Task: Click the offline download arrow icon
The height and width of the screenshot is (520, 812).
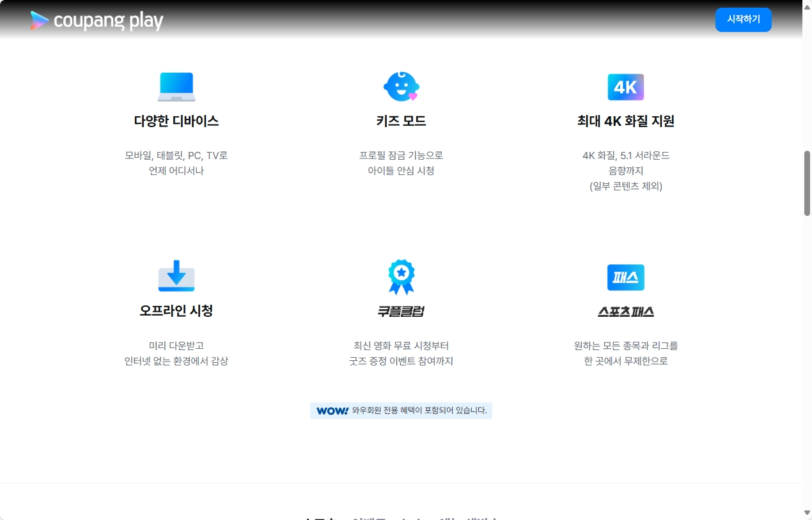Action: click(x=176, y=277)
